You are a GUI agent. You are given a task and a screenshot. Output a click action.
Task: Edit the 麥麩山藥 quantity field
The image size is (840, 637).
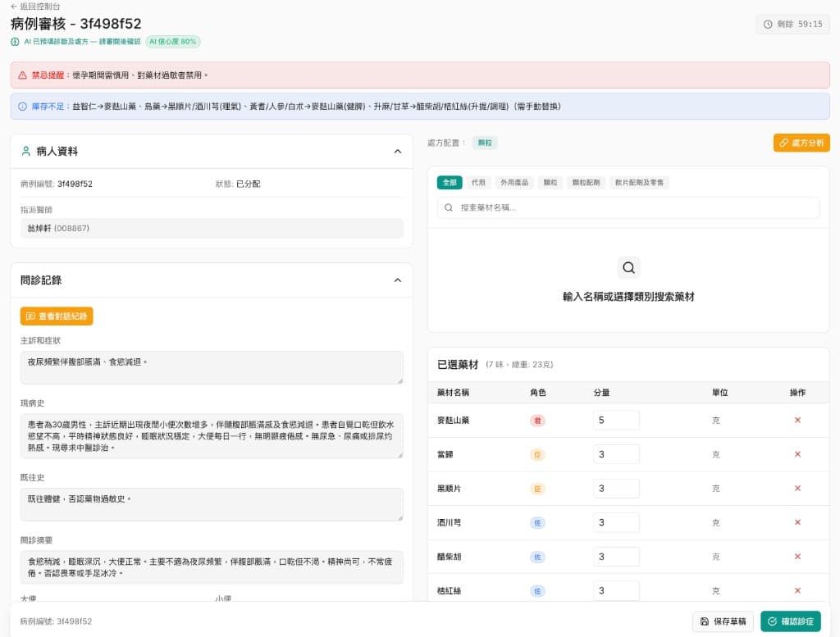point(616,421)
